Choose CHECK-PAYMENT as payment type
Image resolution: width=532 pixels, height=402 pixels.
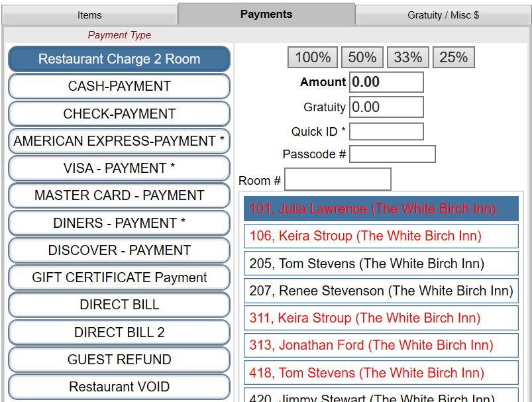(119, 113)
